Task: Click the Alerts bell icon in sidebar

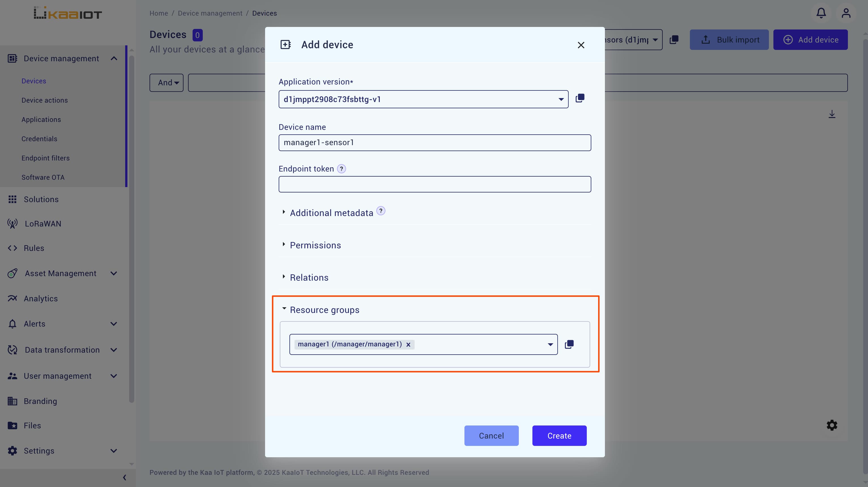Action: [x=12, y=324]
